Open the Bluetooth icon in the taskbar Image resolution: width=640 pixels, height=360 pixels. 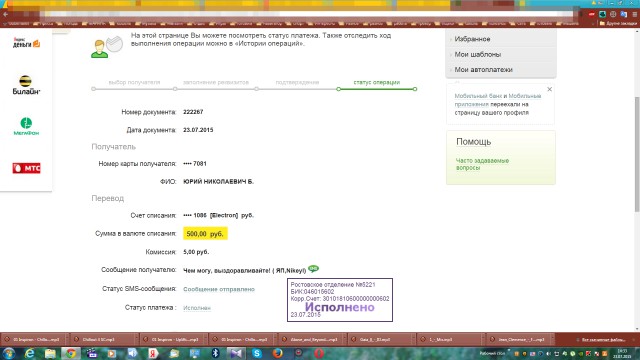(215, 353)
